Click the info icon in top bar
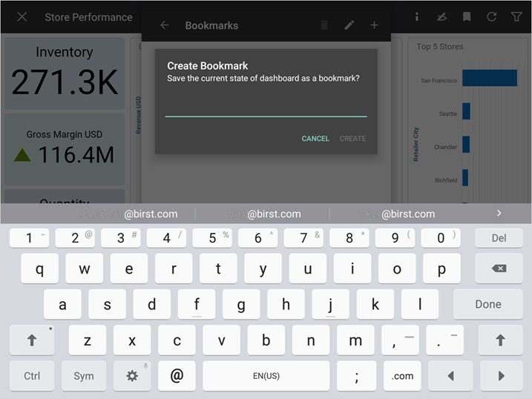The height and width of the screenshot is (399, 532). click(417, 16)
